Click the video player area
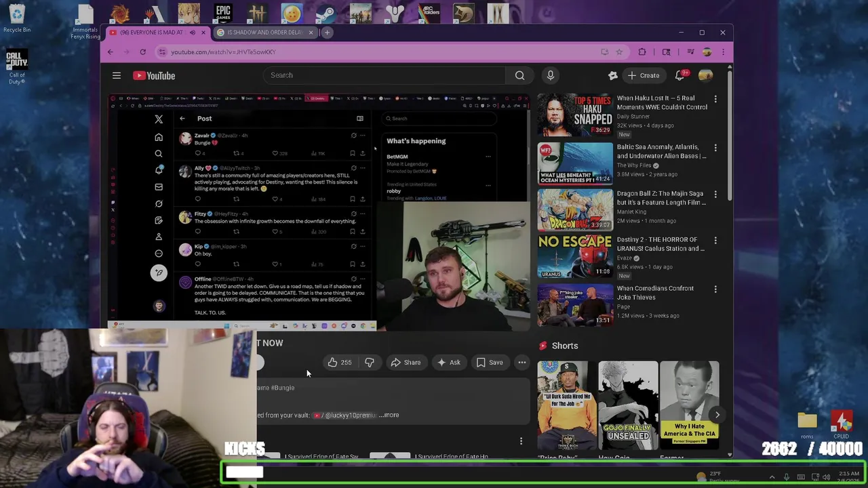Screen dimensions: 868x488 [x=319, y=212]
